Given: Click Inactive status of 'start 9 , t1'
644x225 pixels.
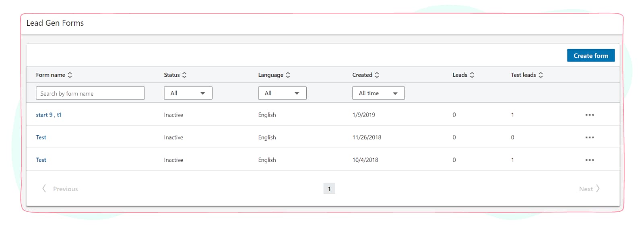Looking at the screenshot, I should click(173, 115).
